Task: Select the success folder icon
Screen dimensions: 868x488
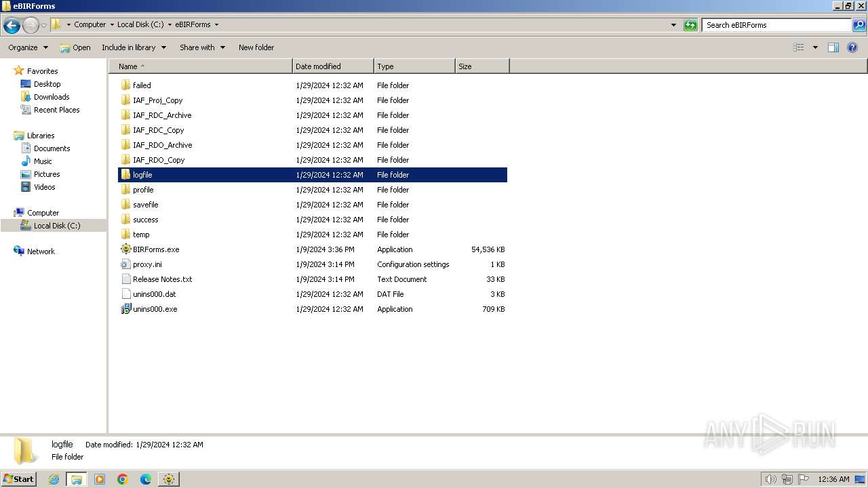Action: [125, 220]
